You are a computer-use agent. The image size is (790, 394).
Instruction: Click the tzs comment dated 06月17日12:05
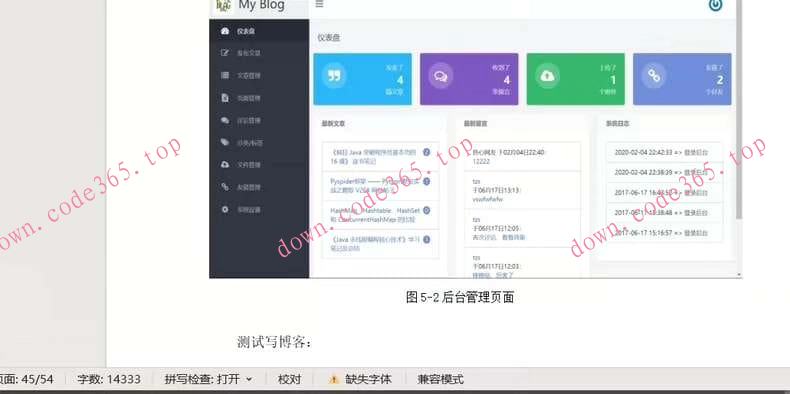522,228
